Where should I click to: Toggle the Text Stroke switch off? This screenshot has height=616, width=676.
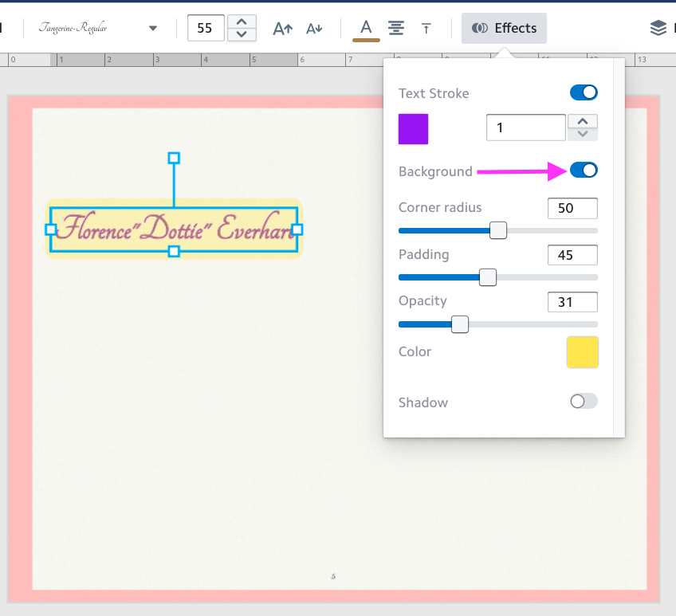(x=584, y=93)
